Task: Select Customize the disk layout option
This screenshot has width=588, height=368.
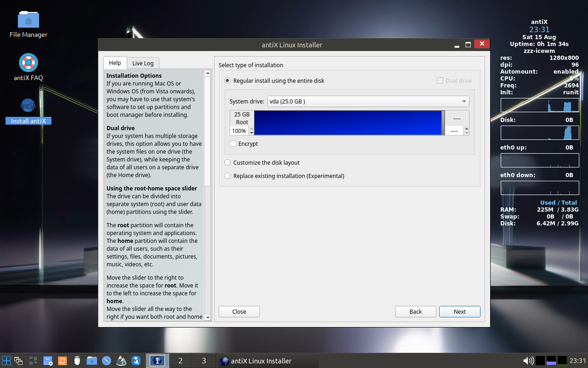Action: pyautogui.click(x=262, y=162)
